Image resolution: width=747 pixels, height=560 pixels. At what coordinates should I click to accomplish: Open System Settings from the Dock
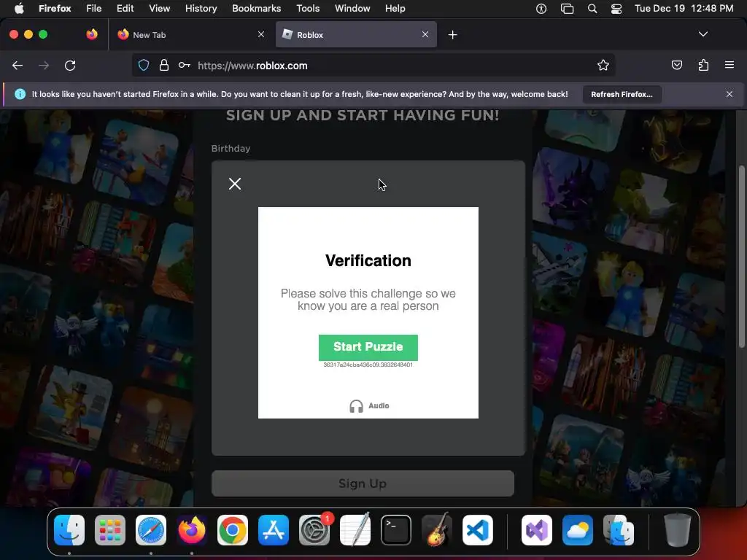coord(314,530)
